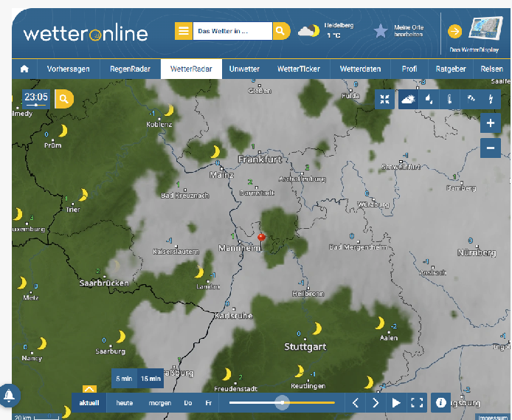Step forward one radar frame
The image size is (512, 420).
(376, 403)
